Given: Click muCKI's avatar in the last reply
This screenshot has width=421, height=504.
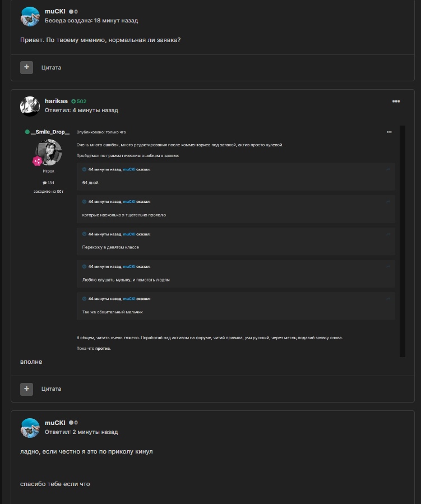Looking at the screenshot, I should (x=30, y=428).
